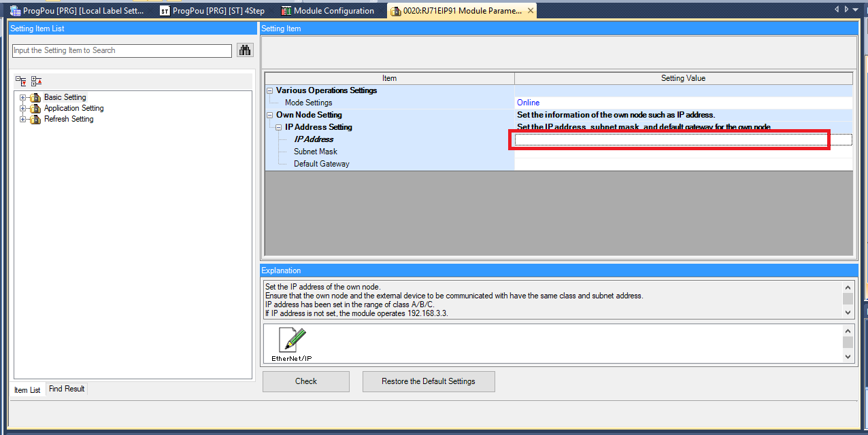Expand the Application Setting tree node

tap(23, 109)
